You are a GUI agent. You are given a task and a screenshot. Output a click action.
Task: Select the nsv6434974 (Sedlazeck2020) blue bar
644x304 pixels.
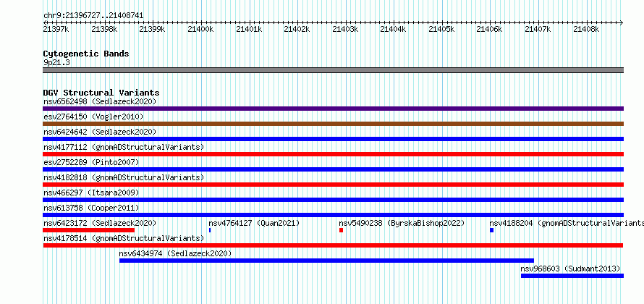[x=326, y=261]
